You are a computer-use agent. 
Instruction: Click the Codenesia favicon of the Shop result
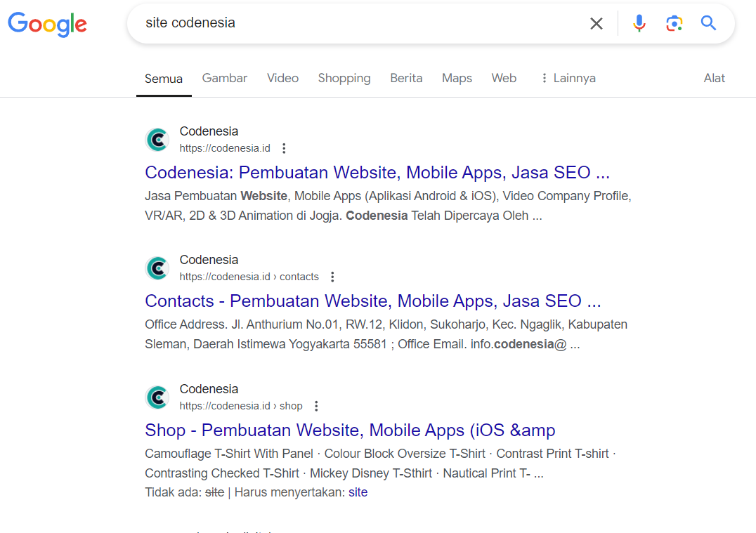tap(157, 397)
